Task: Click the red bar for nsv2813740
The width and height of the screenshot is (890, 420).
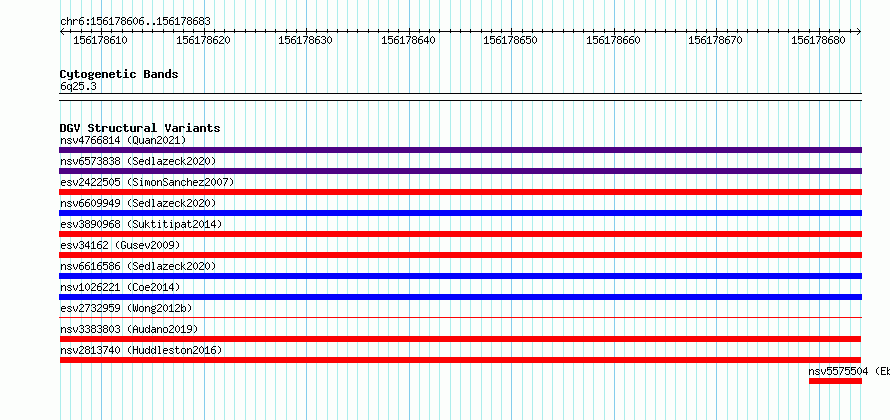Action: pyautogui.click(x=460, y=360)
